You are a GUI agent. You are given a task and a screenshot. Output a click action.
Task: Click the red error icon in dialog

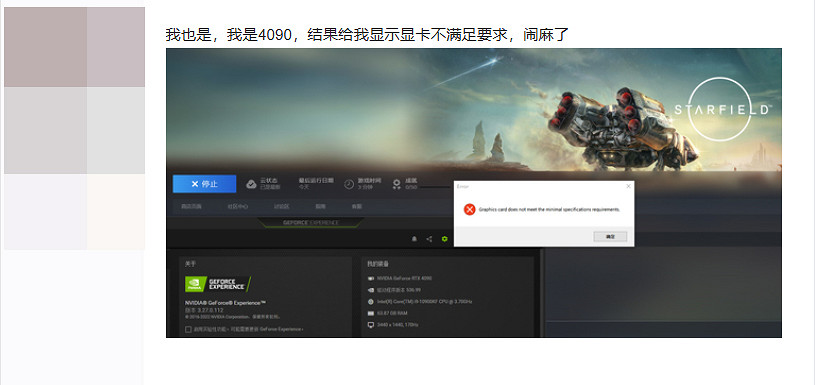(x=469, y=209)
